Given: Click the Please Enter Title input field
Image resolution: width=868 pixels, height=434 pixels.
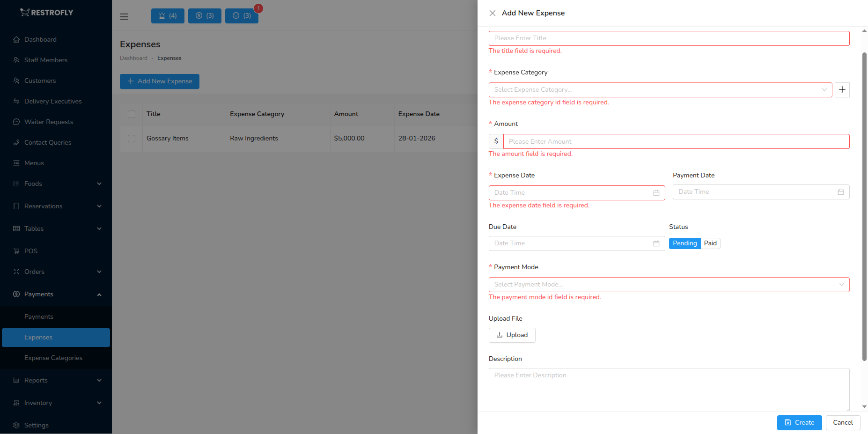Looking at the screenshot, I should [669, 38].
